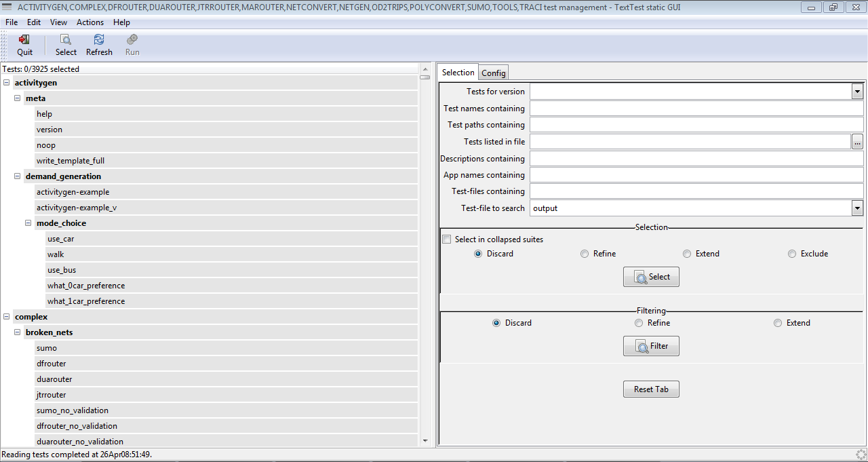Click the browse button for tests listed in file
Image resolution: width=868 pixels, height=462 pixels.
pos(857,142)
